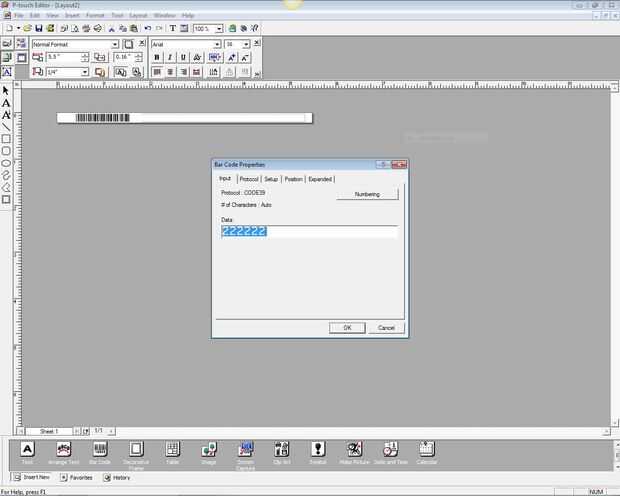The height and width of the screenshot is (496, 620).
Task: Click the Print icon in toolbar
Action: click(86, 28)
